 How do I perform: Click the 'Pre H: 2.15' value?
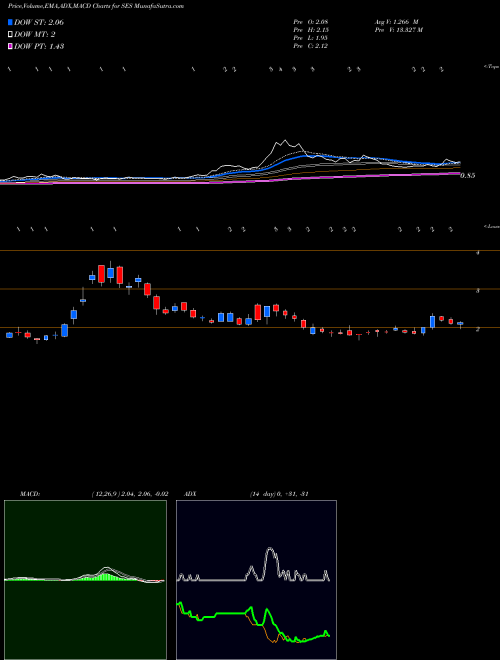(311, 30)
